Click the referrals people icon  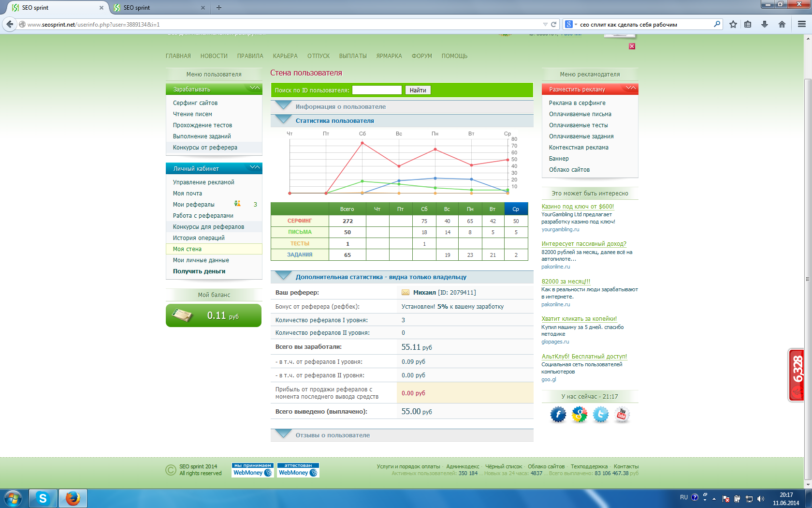[237, 204]
